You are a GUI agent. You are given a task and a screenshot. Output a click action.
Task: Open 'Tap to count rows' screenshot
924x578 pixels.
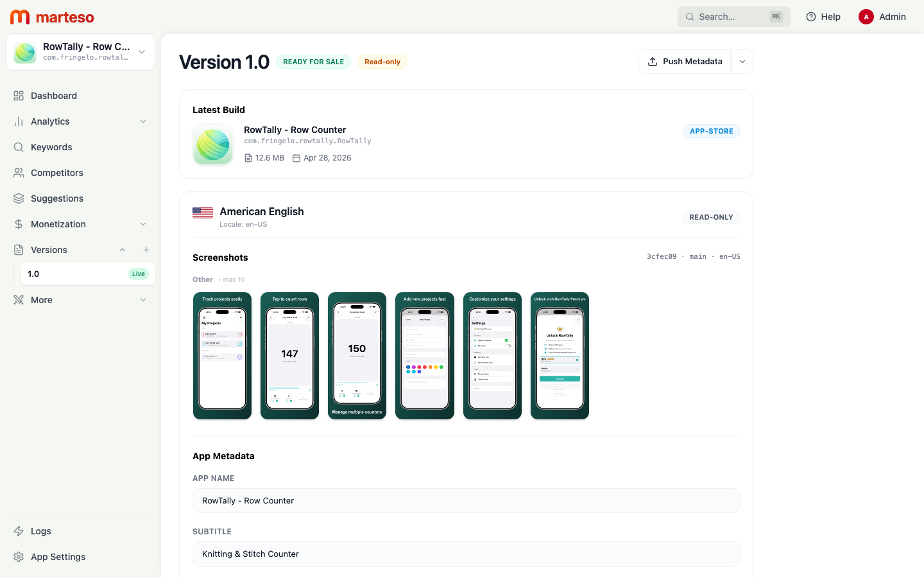pos(289,356)
